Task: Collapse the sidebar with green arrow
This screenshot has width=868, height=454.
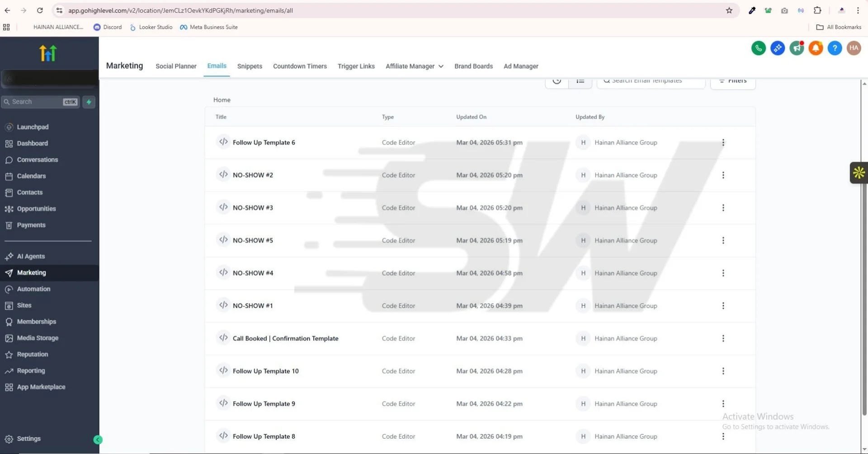Action: (x=98, y=440)
